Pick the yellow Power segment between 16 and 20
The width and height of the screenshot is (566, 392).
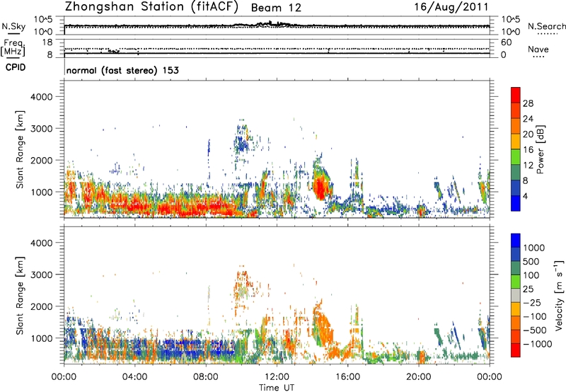516,142
